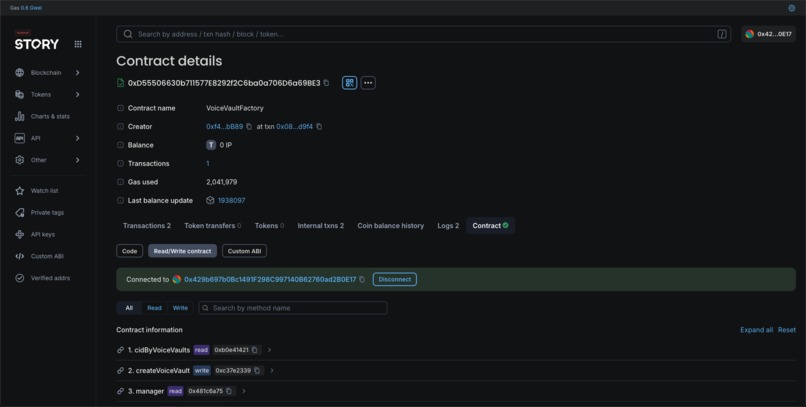806x407 pixels.
Task: Focus the Search by method name field
Action: pyautogui.click(x=293, y=308)
